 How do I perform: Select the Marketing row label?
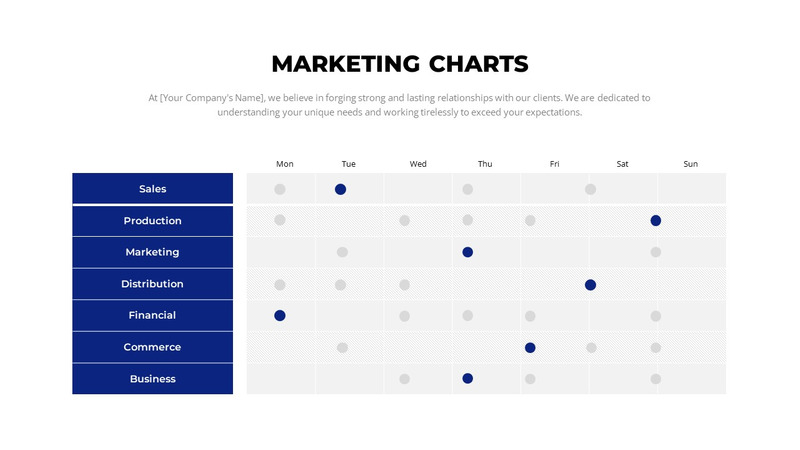click(x=153, y=252)
